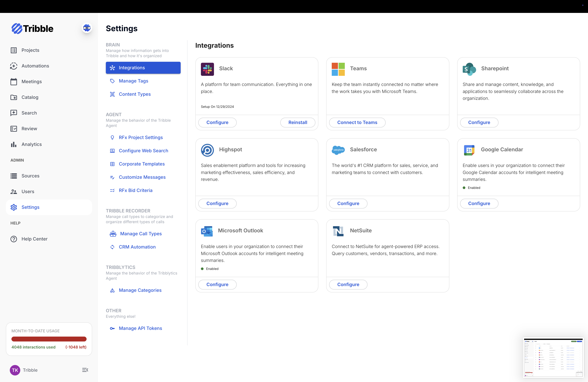The image size is (588, 382).
Task: Select the Integrations settings tab
Action: click(x=143, y=68)
